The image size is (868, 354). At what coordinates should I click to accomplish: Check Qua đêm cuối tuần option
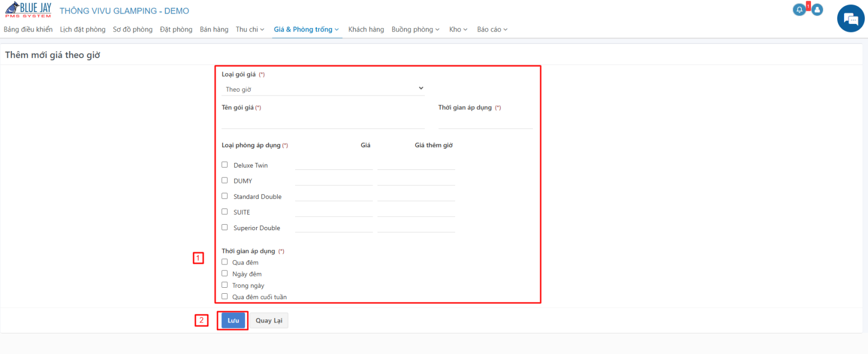(x=225, y=296)
